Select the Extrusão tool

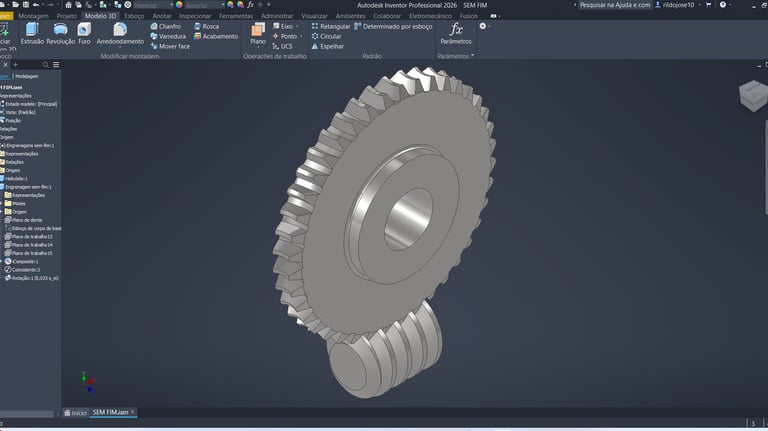click(x=32, y=33)
